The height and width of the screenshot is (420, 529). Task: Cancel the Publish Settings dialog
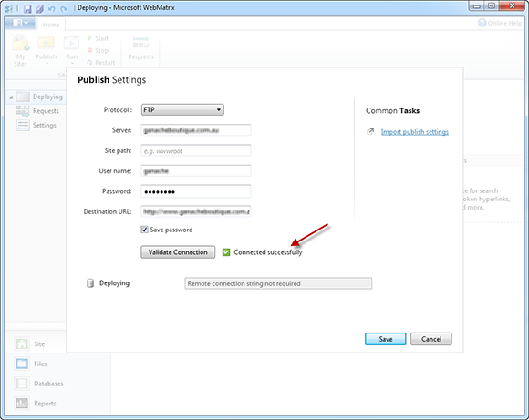pos(431,339)
